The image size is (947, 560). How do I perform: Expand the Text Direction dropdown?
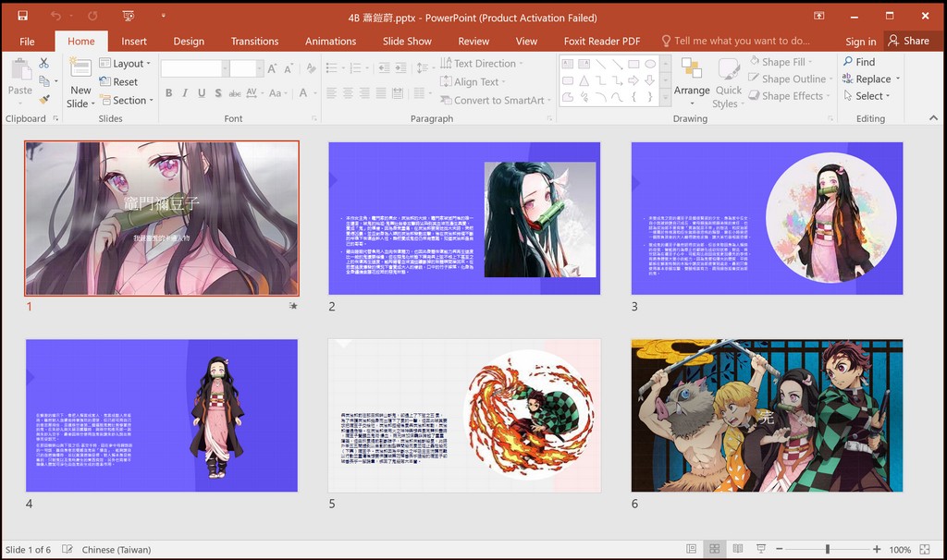click(x=481, y=64)
